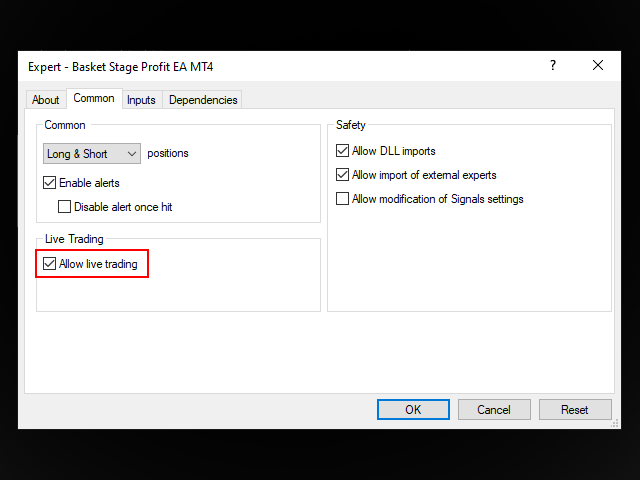Click the 'positions' label beside dropdown
This screenshot has height=480, width=640.
pyautogui.click(x=168, y=154)
